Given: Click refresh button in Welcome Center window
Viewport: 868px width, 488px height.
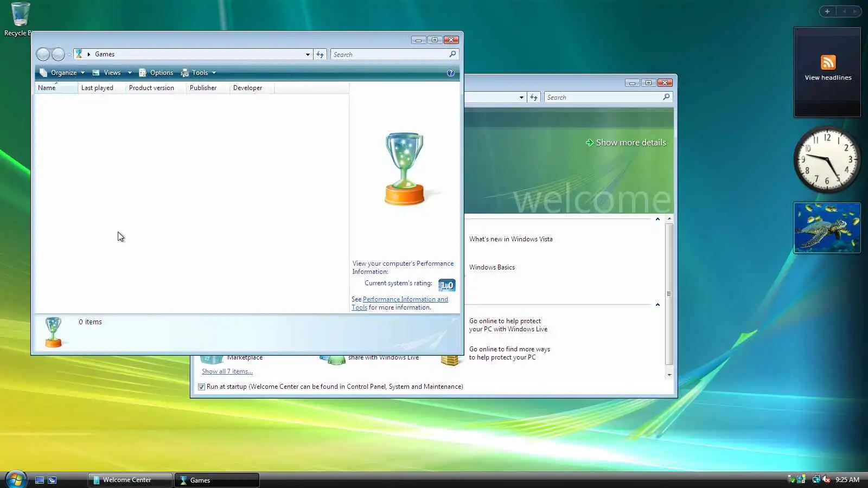Looking at the screenshot, I should coord(534,98).
